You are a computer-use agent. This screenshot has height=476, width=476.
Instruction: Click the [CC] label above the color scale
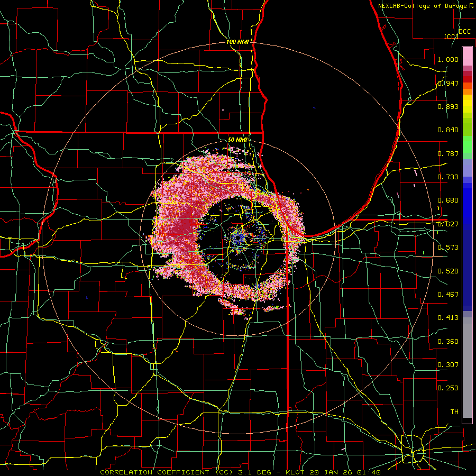pos(451,36)
